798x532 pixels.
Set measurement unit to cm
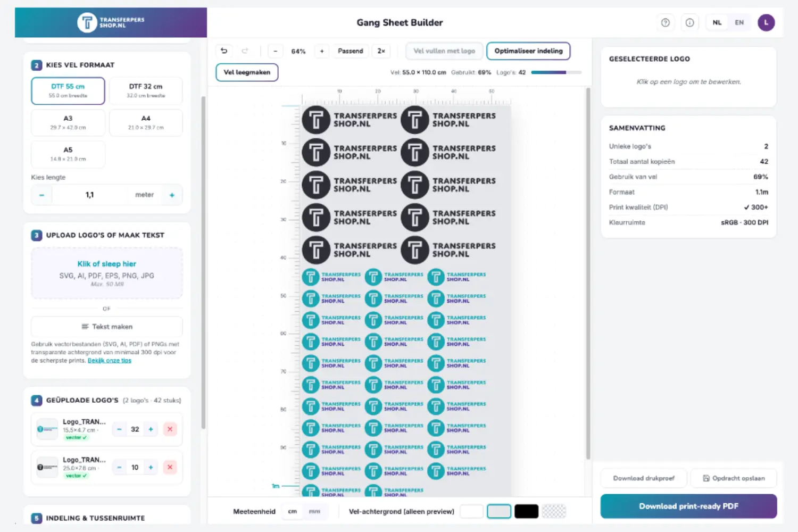click(293, 511)
